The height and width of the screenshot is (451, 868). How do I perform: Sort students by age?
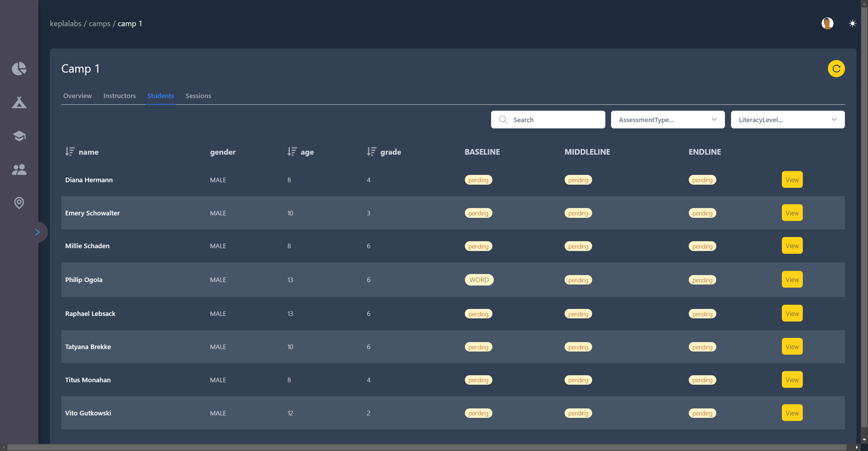292,151
